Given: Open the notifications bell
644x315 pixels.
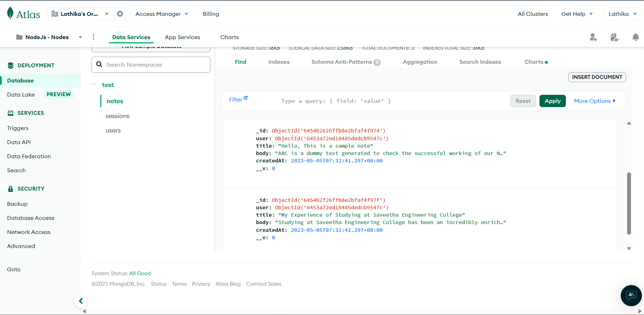Looking at the screenshot, I should [x=636, y=37].
